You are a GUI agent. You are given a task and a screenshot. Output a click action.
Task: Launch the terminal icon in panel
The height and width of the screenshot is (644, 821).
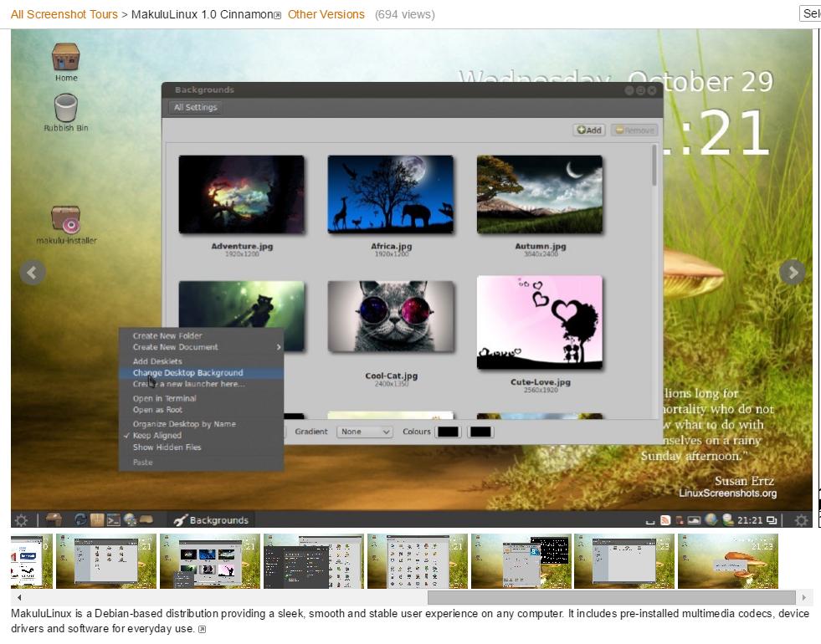(x=114, y=519)
